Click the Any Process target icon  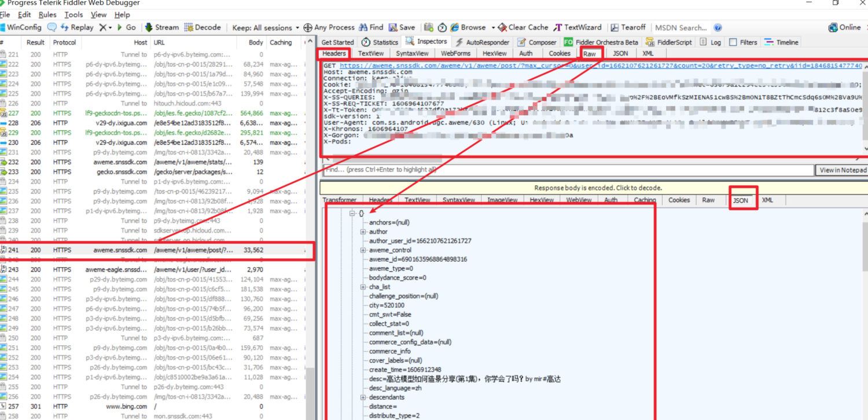(308, 27)
